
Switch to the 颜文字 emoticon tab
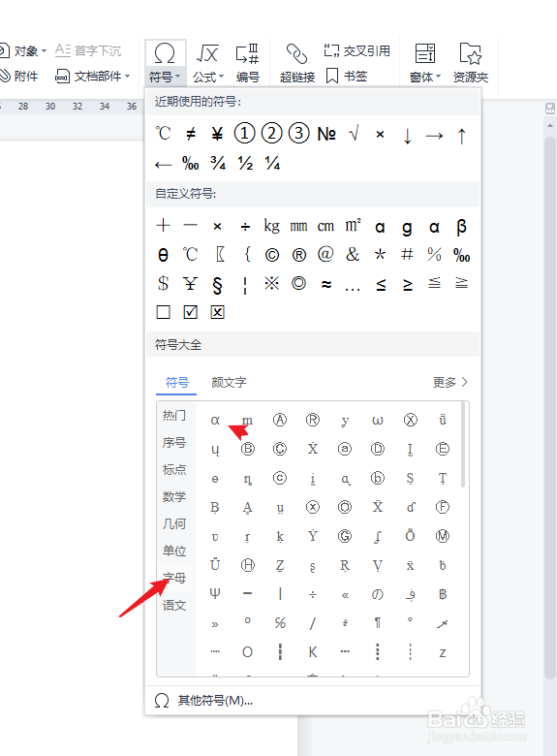pos(229,383)
